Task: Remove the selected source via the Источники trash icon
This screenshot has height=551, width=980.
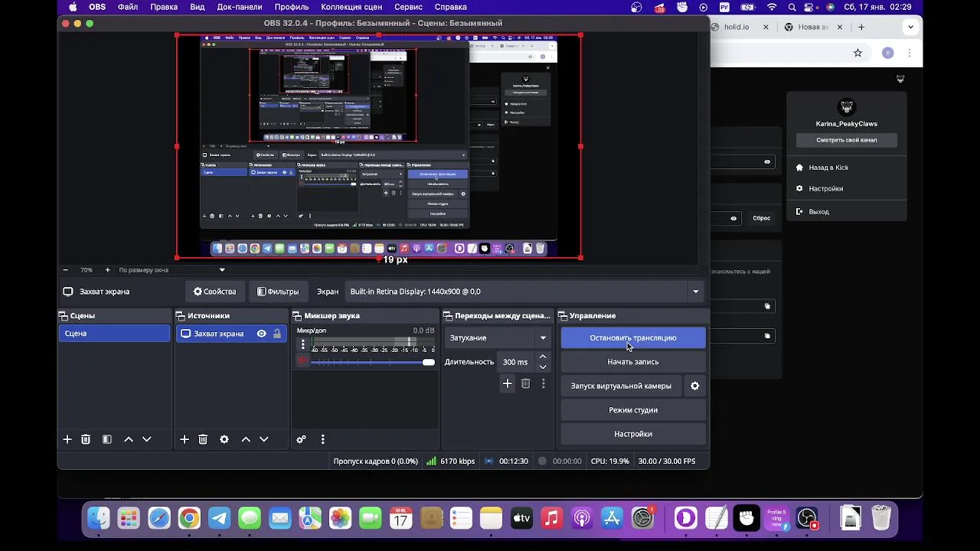Action: (x=203, y=439)
